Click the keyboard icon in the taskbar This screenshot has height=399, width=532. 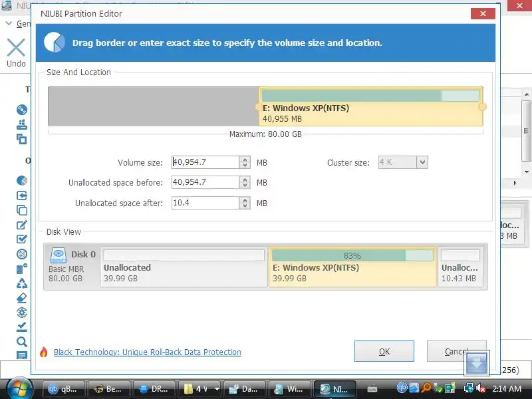(x=372, y=389)
